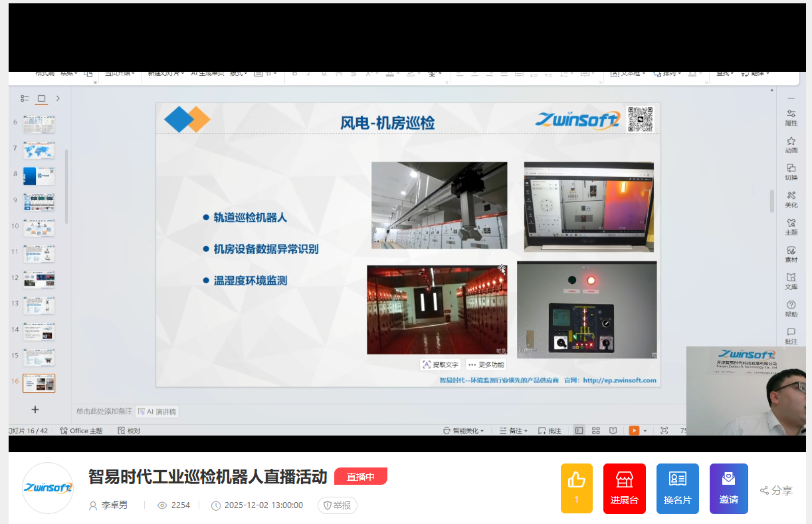Viewport: 812px width, 524px height.
Task: Select slide 12 thumbnail
Action: click(39, 279)
